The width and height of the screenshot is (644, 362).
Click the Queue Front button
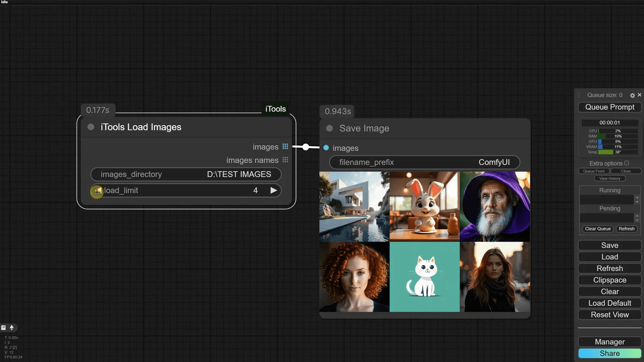pyautogui.click(x=594, y=171)
